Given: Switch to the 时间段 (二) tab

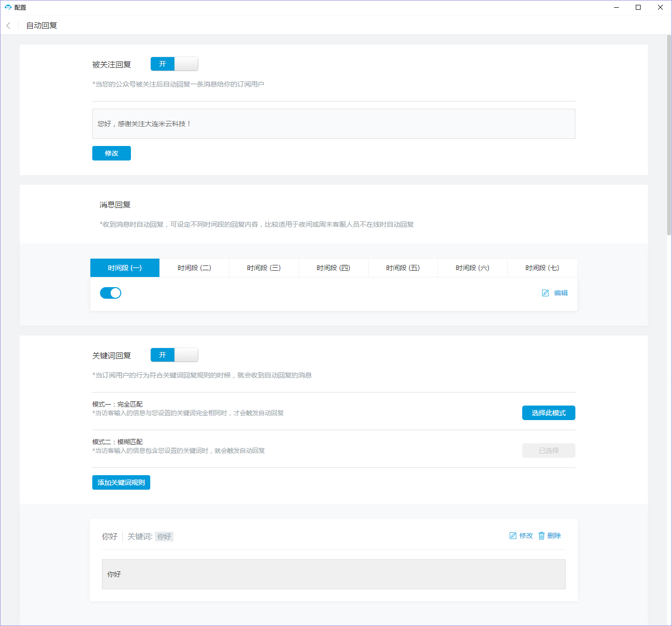Looking at the screenshot, I should point(194,268).
